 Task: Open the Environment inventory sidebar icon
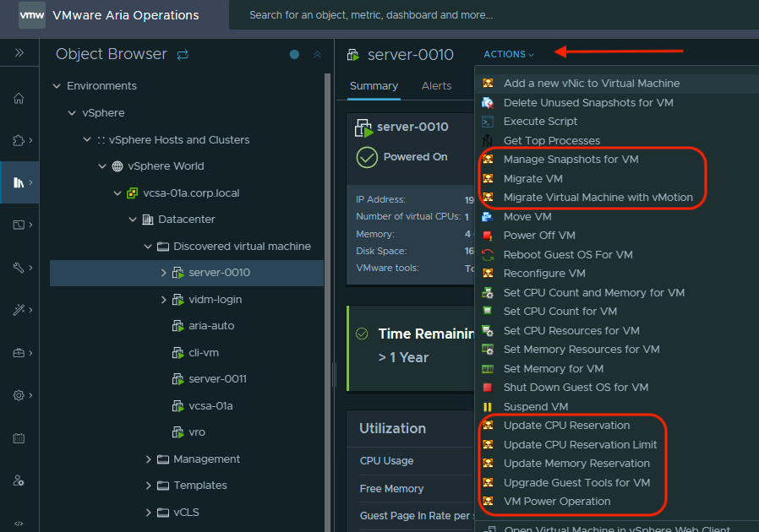coord(19,182)
